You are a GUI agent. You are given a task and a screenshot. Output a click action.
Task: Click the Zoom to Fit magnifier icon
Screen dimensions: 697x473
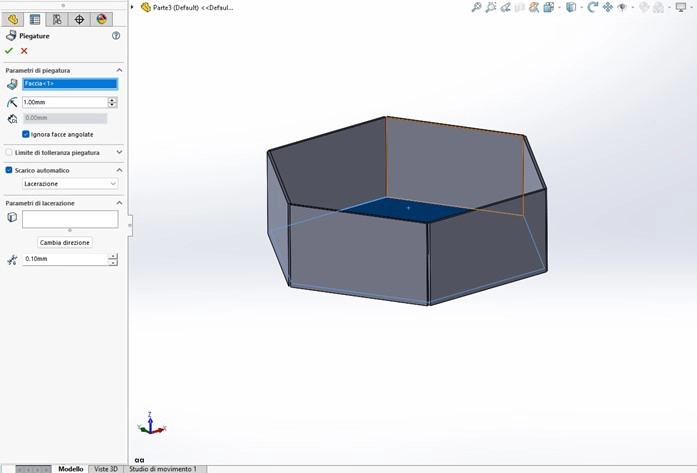click(477, 7)
